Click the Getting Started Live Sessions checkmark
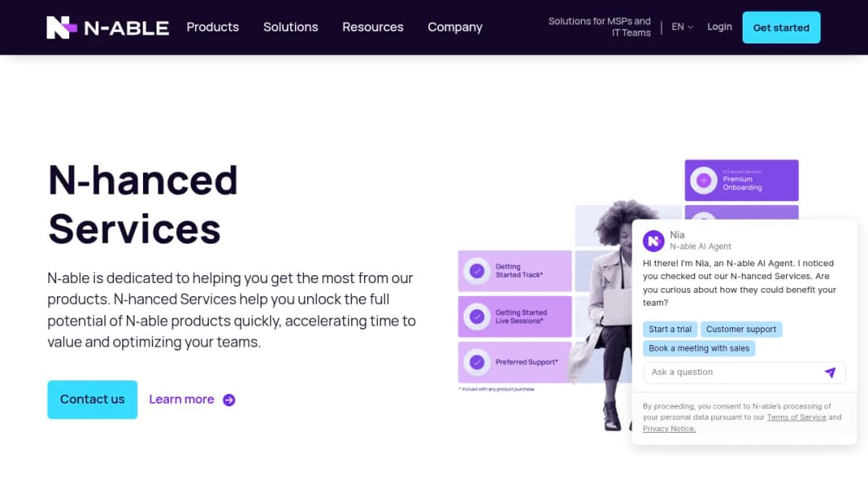Image resolution: width=868 pixels, height=489 pixels. click(477, 317)
